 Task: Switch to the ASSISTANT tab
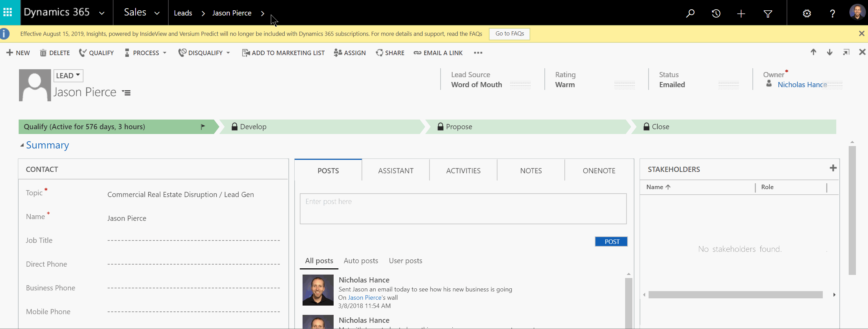click(x=396, y=171)
